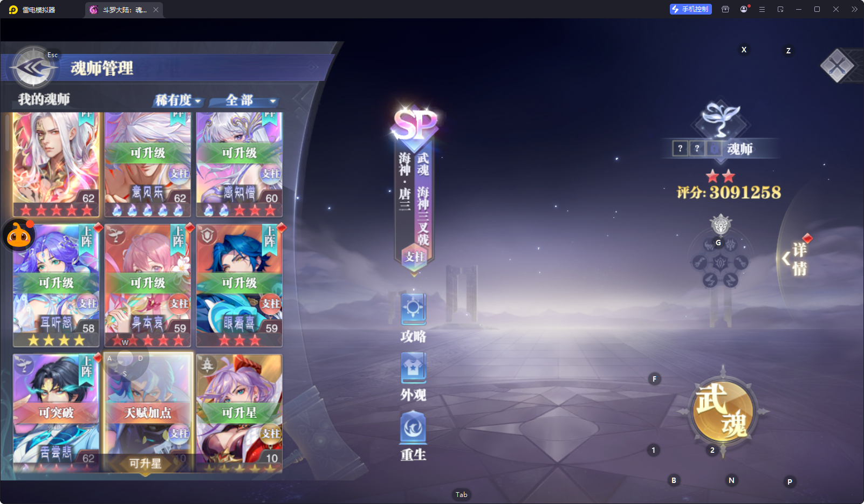Click the 手机控制 button in title bar
Screen dimensions: 864x504
coord(691,9)
